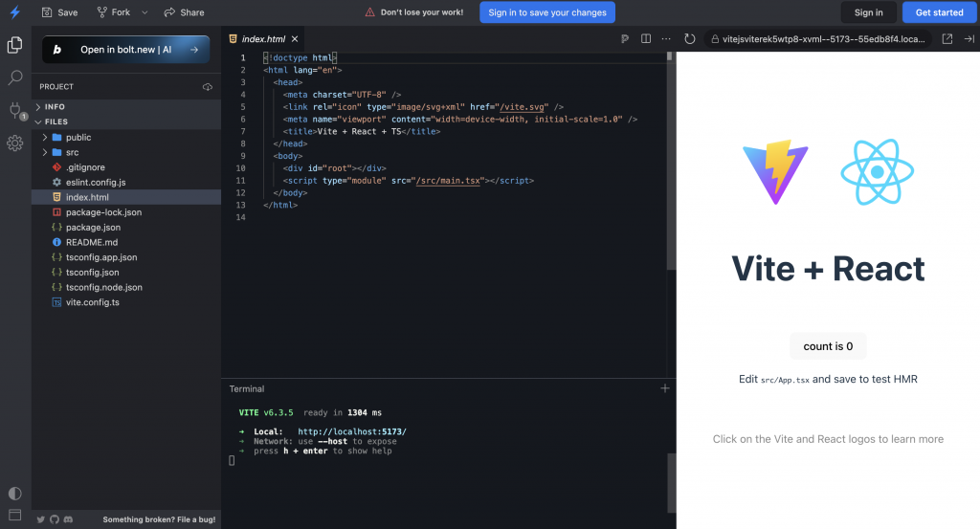Expand the public folder
This screenshot has height=529, width=980.
pyautogui.click(x=126, y=138)
